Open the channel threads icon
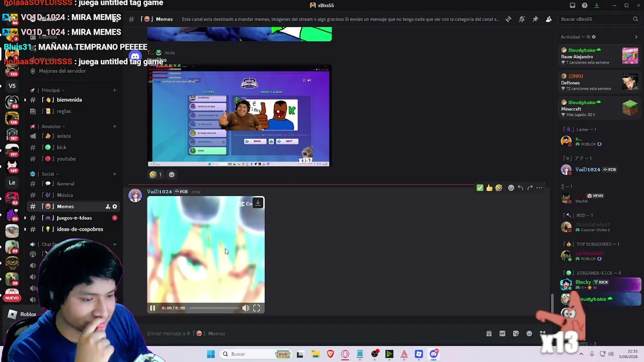This screenshot has height=362, width=644. [508, 19]
